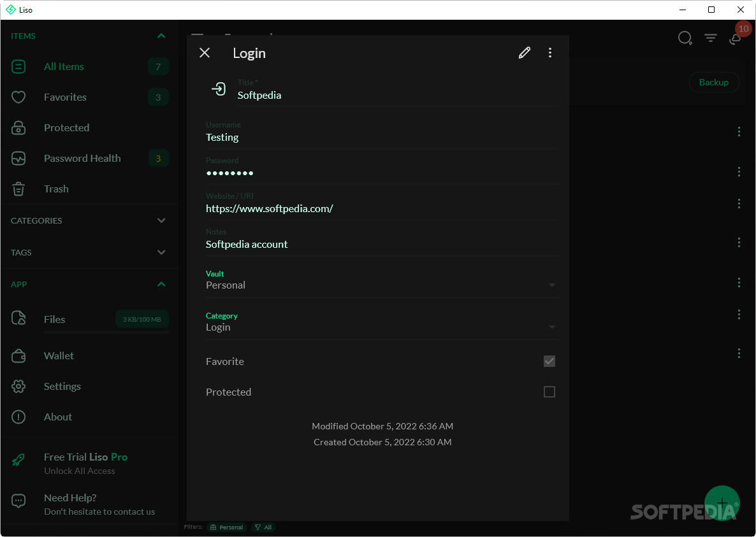Check the Protected checkbox
Screen dimensions: 756x537
[549, 392]
